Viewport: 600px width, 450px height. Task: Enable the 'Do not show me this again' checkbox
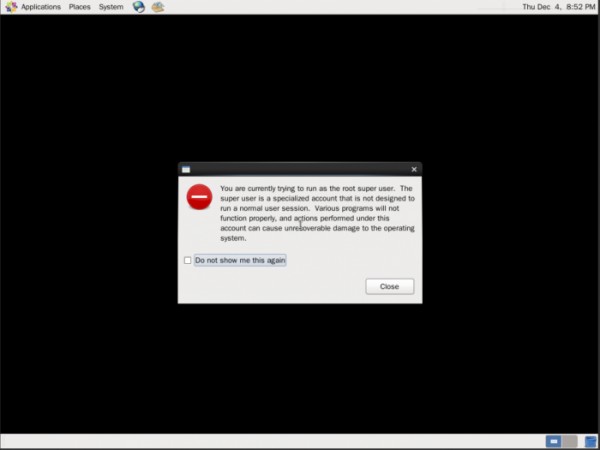pos(187,260)
